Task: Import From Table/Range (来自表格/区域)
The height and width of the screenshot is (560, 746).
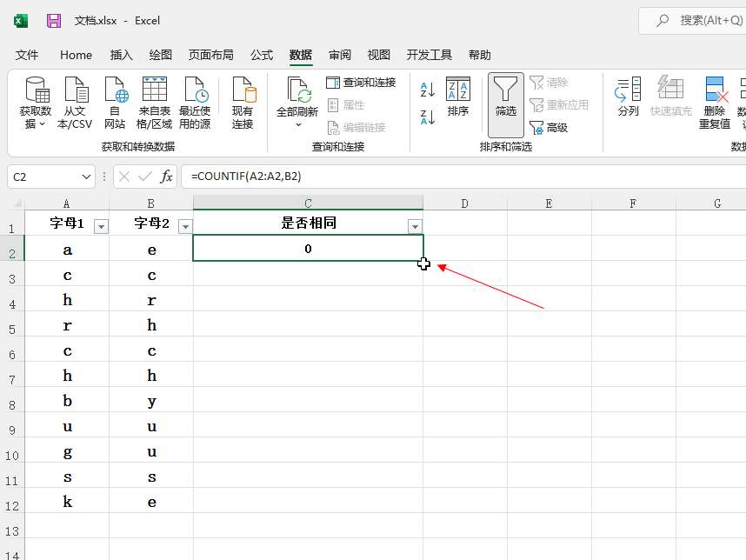Action: point(154,103)
